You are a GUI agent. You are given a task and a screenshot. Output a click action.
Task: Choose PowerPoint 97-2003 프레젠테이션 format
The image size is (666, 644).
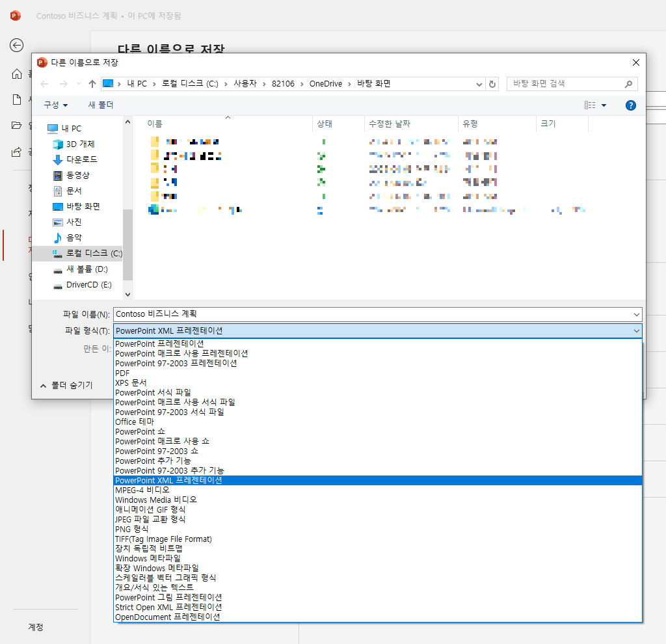[378, 363]
